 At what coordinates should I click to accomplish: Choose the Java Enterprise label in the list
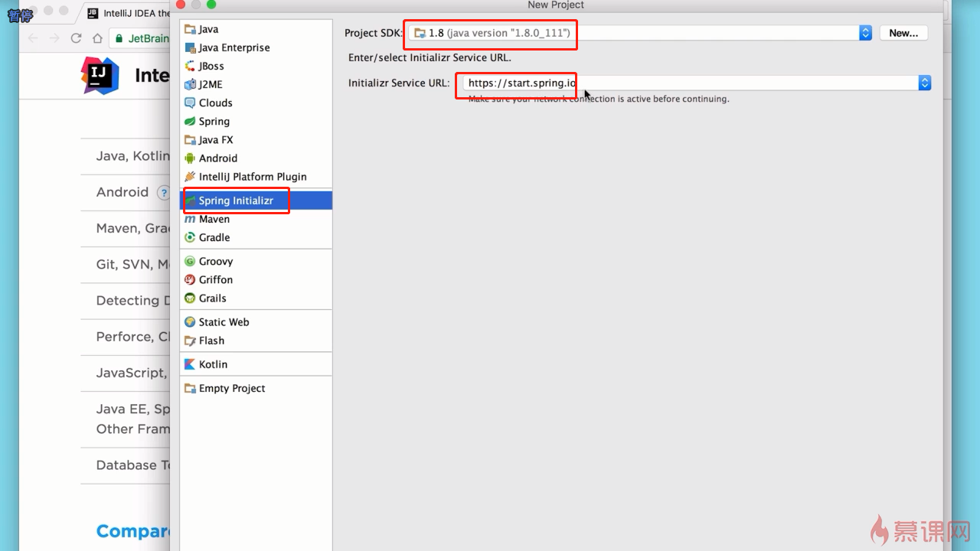pos(234,47)
